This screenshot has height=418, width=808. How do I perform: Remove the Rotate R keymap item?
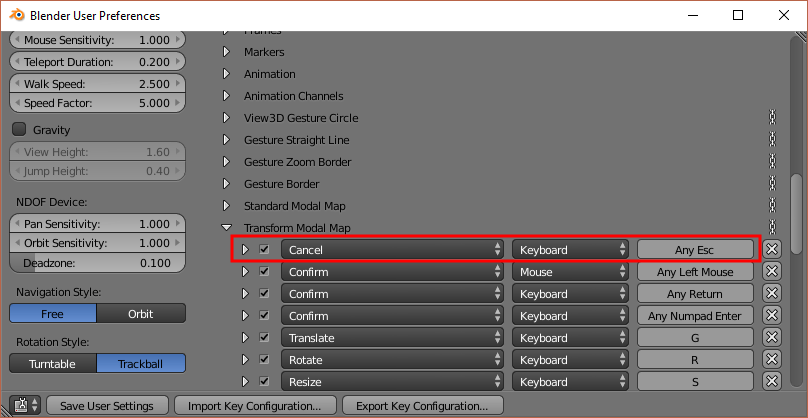[x=771, y=360]
